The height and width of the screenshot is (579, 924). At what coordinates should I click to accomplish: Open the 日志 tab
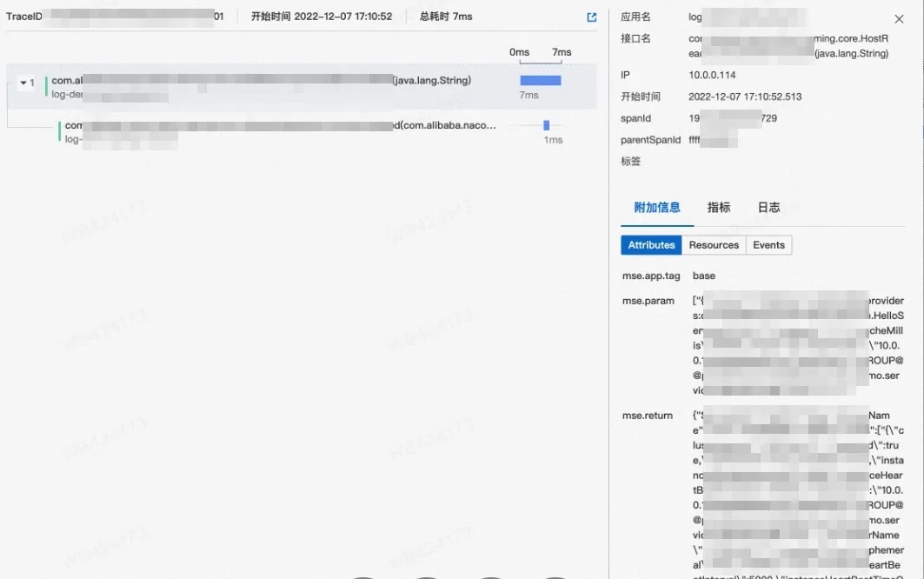pos(769,208)
